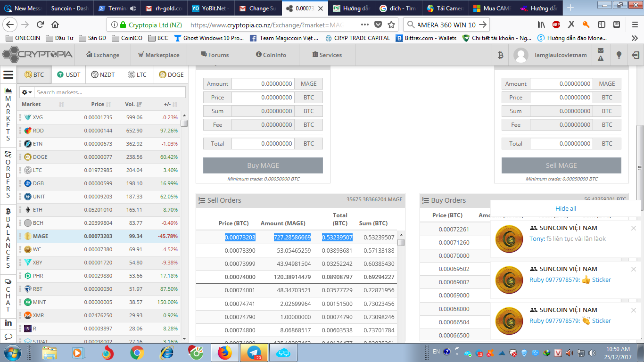Open the markets settings gear dropdown

point(27,92)
